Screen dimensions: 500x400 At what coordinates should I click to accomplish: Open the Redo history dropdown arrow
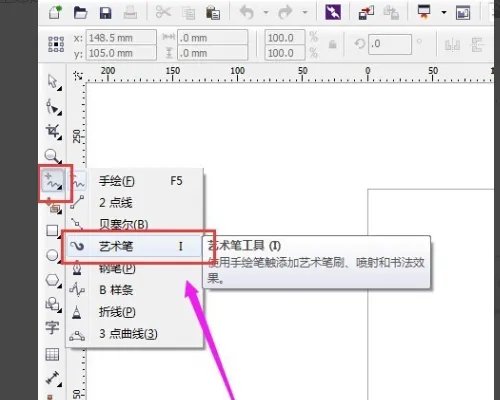click(x=305, y=13)
